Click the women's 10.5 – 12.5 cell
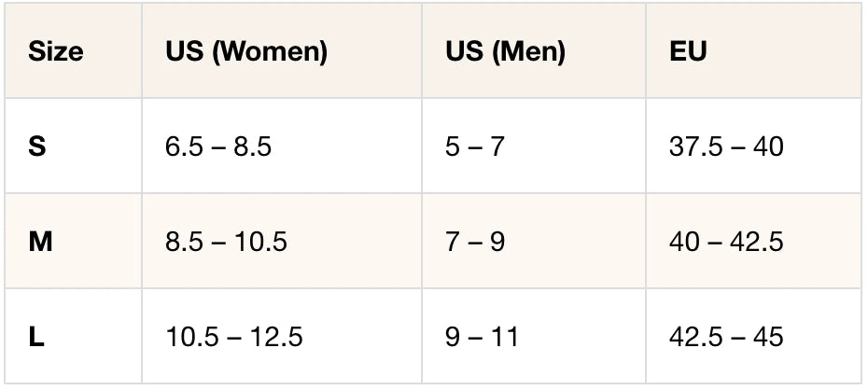 [x=233, y=337]
